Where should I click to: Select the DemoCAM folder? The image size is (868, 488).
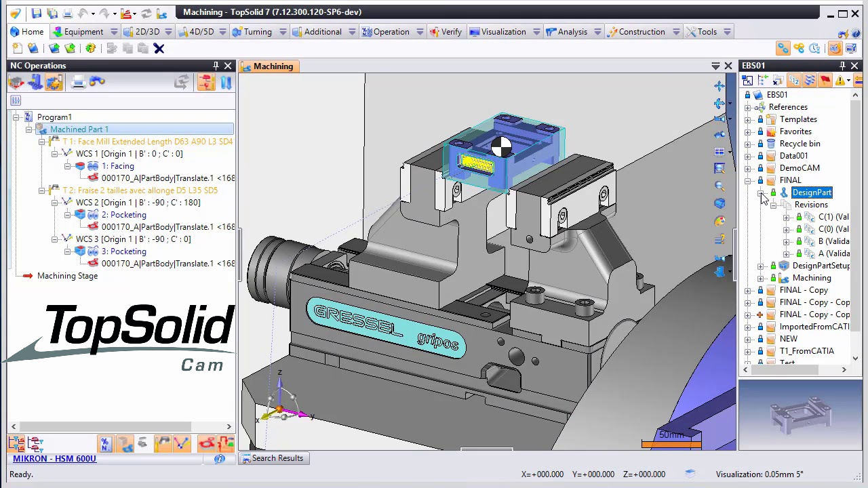tap(800, 168)
